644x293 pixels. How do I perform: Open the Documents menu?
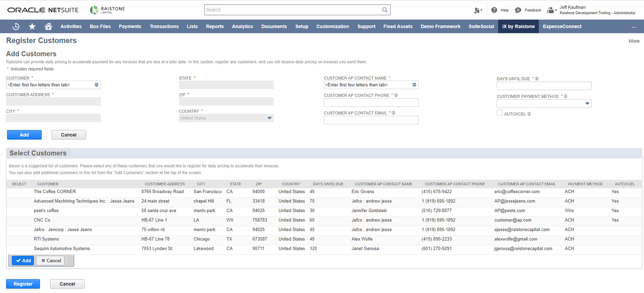274,27
